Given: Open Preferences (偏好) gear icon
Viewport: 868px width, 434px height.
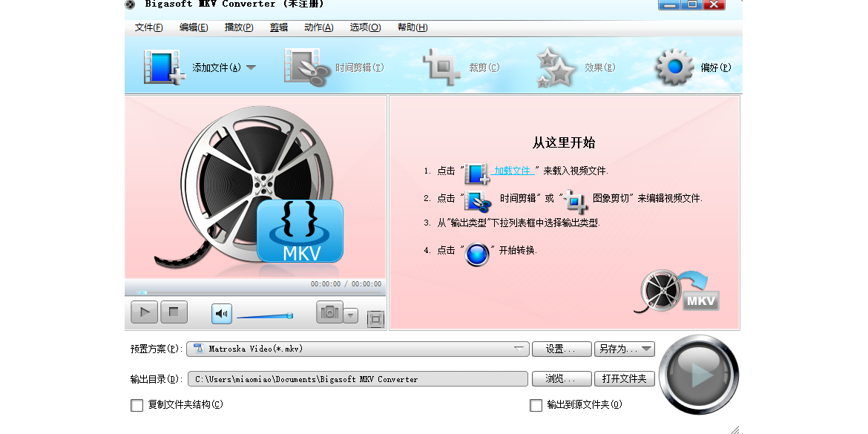Looking at the screenshot, I should 674,67.
